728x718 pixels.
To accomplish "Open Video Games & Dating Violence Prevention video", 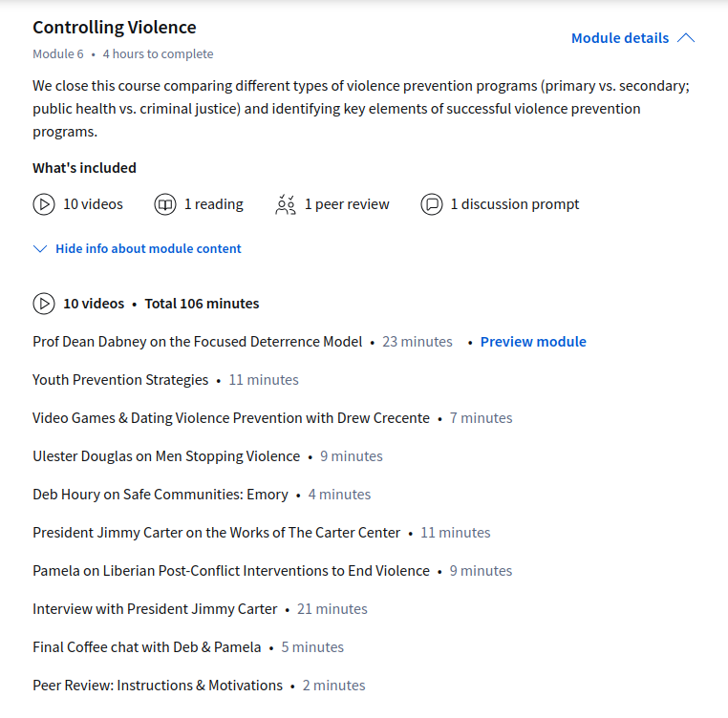I will point(231,418).
